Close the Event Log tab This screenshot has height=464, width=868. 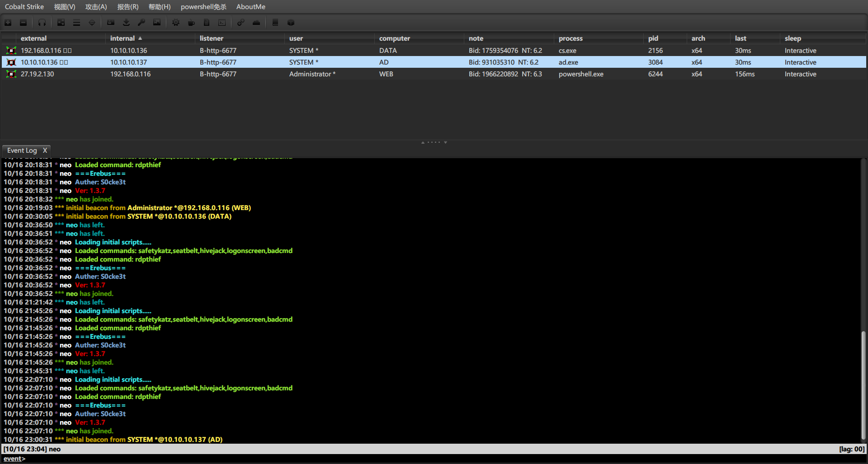coord(45,150)
